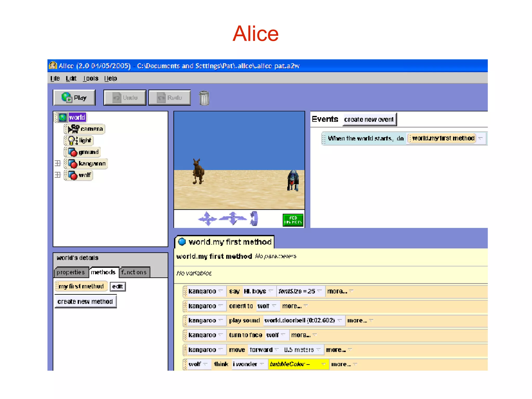Switch to the functions tab

(x=134, y=272)
